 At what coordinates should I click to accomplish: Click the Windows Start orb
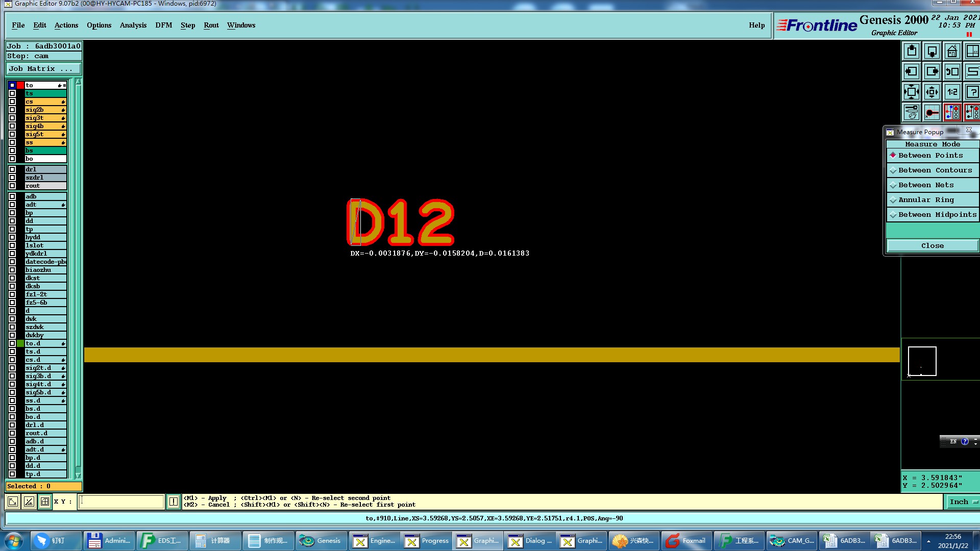(14, 541)
